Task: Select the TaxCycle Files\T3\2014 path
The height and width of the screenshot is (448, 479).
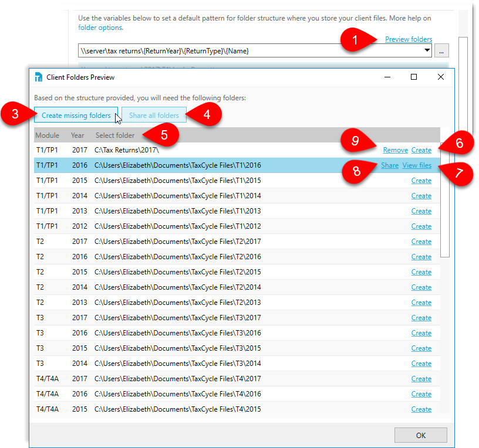Action: click(x=178, y=364)
